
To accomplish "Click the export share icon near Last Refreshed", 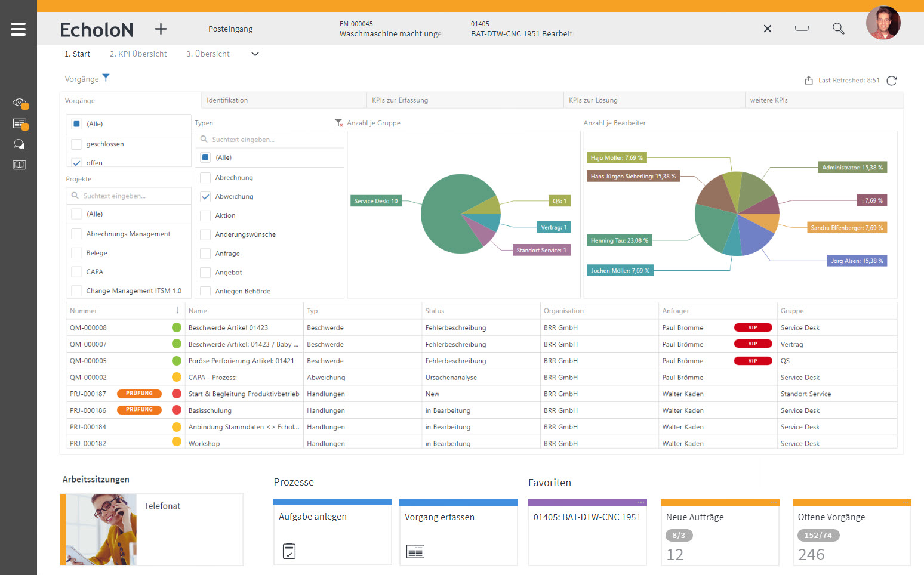I will 808,80.
